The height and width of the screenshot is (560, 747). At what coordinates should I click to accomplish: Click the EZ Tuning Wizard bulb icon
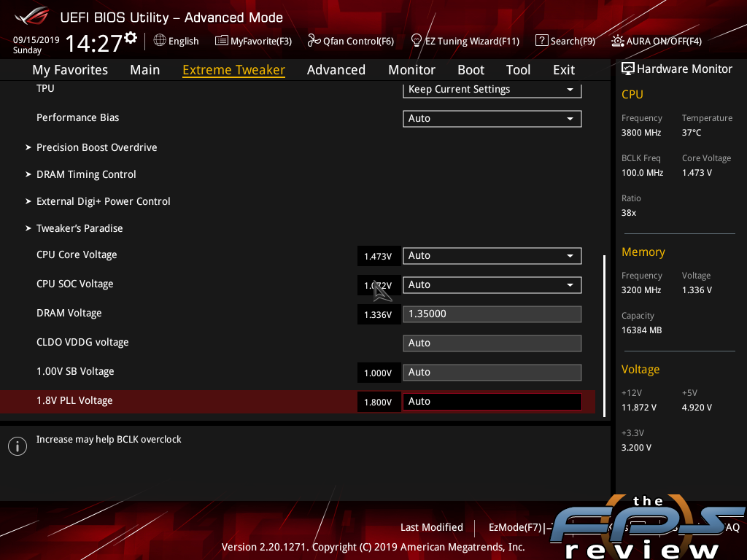click(x=416, y=41)
